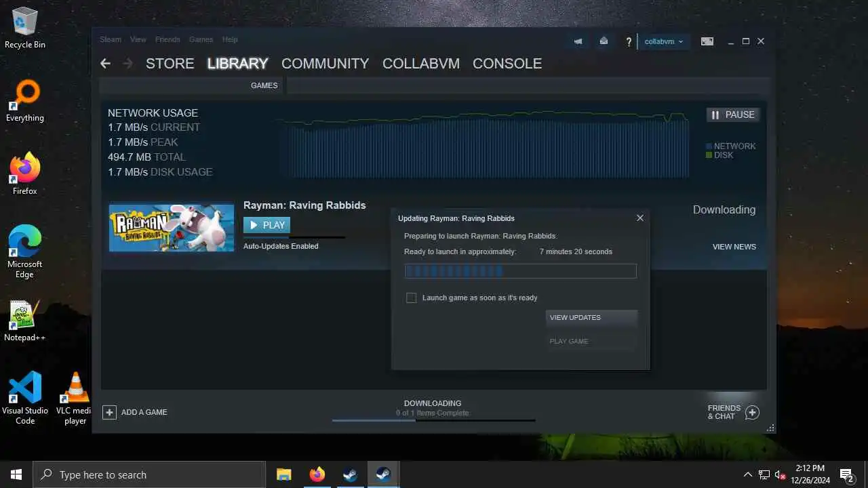
Task: Click the PLAY button for Rayman
Action: 267,225
